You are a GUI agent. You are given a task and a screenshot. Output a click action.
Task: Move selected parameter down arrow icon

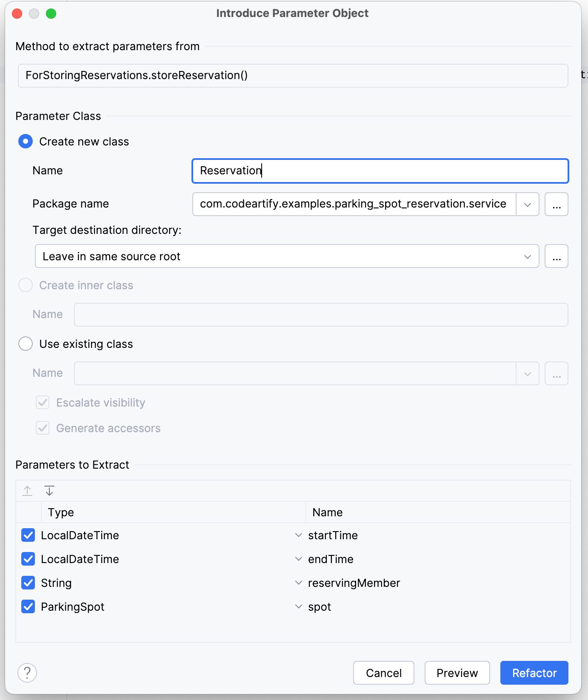pyautogui.click(x=49, y=491)
